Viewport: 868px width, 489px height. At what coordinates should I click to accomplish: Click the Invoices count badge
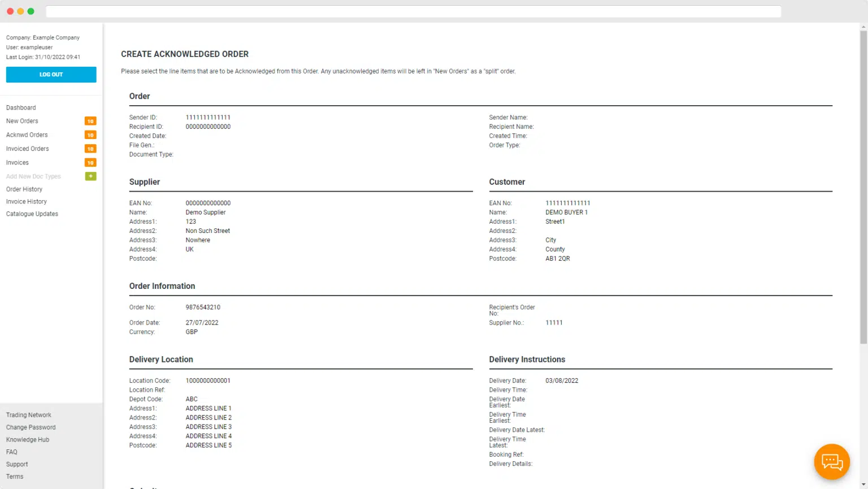click(90, 163)
